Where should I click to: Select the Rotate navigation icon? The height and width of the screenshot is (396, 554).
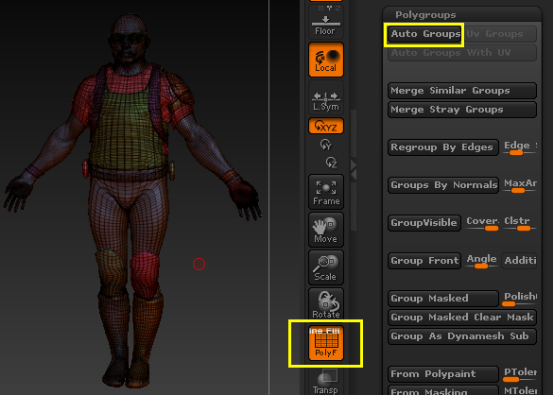326,304
